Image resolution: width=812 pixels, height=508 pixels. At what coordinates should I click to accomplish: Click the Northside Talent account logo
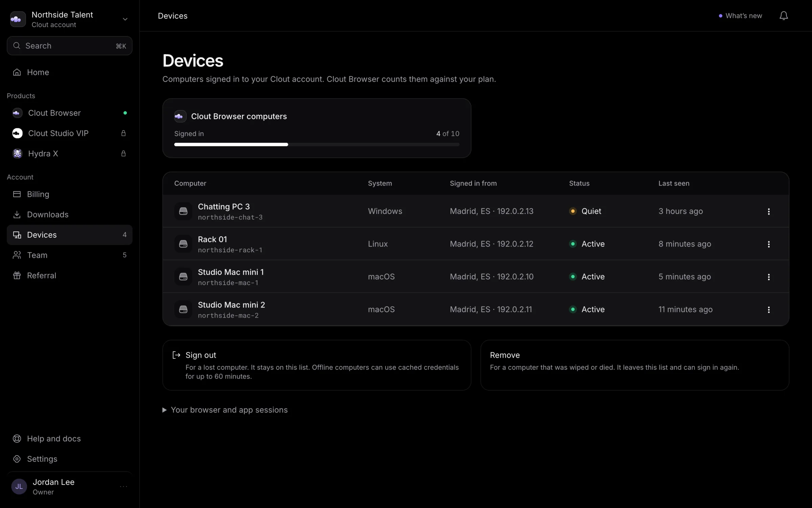(x=18, y=19)
